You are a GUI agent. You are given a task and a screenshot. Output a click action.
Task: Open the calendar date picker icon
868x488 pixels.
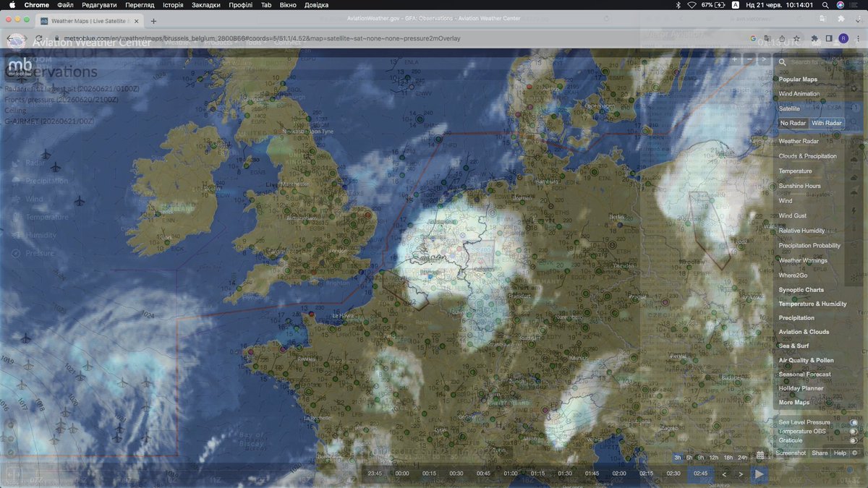coord(760,455)
